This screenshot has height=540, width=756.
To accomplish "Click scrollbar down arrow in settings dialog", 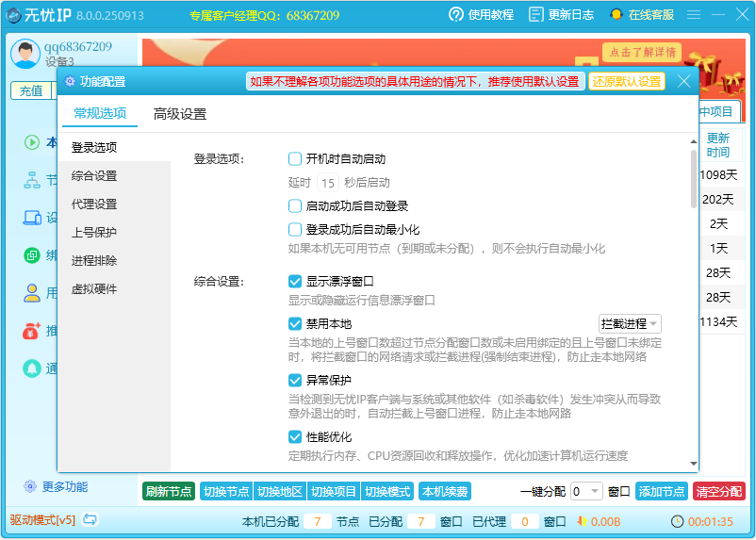I will (x=694, y=464).
